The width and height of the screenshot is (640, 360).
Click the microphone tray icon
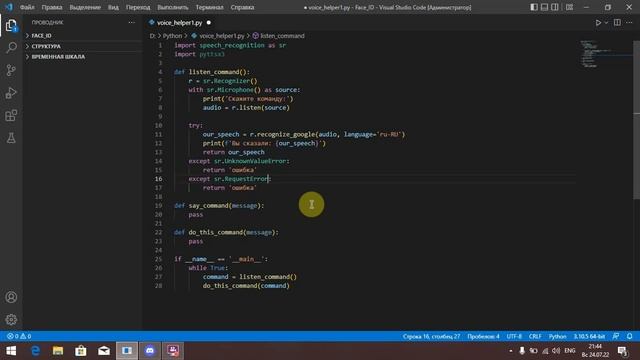tap(522, 351)
